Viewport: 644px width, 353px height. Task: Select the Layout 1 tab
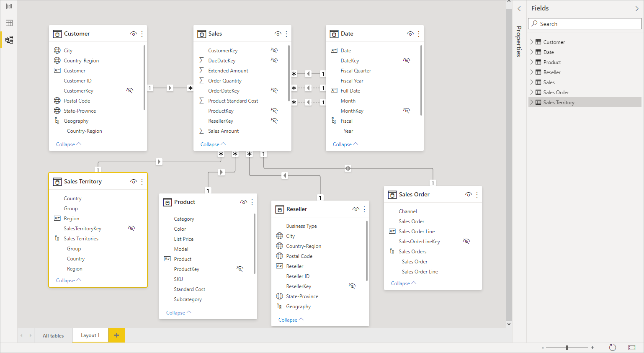[x=90, y=335]
